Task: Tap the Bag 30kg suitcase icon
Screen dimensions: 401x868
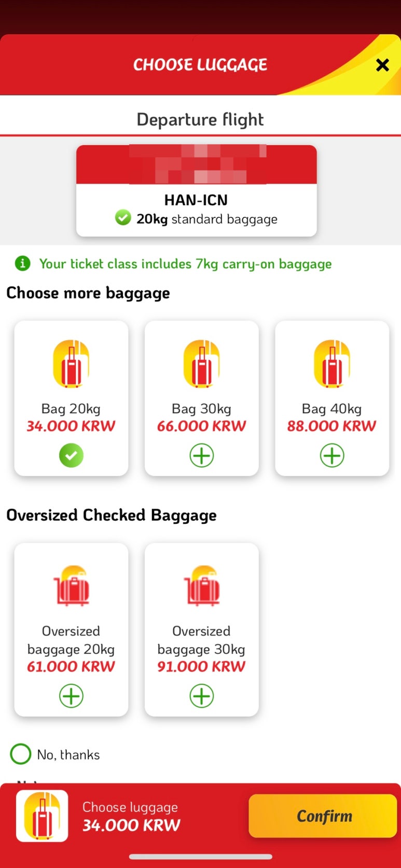Action: coord(201,363)
